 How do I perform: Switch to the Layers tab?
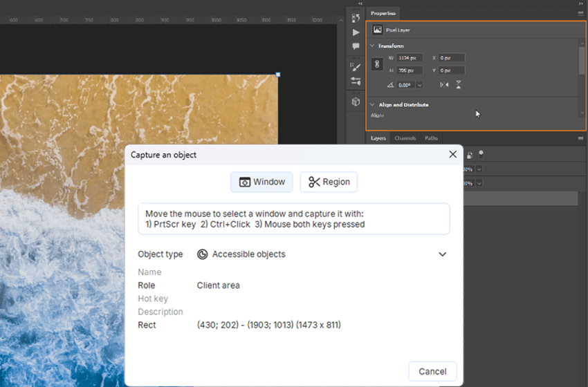point(378,138)
